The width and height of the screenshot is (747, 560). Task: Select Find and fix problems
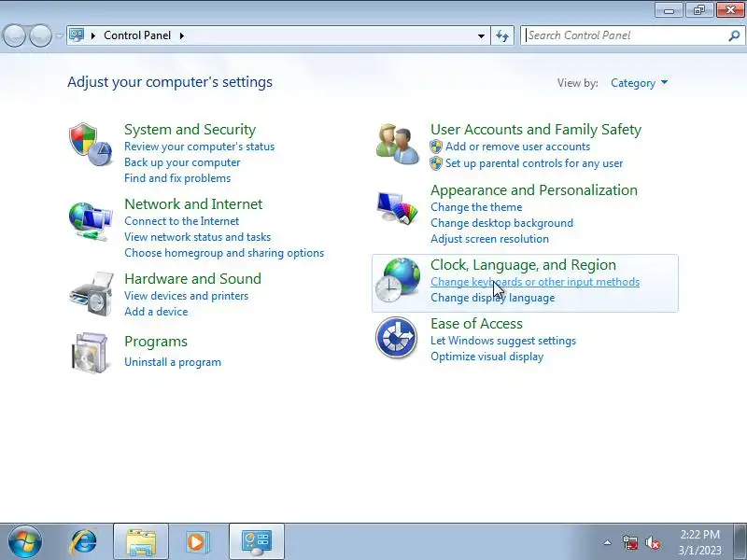[177, 178]
